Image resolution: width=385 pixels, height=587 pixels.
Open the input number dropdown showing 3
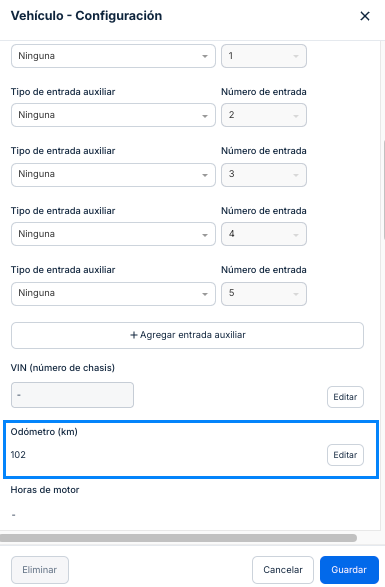264,174
